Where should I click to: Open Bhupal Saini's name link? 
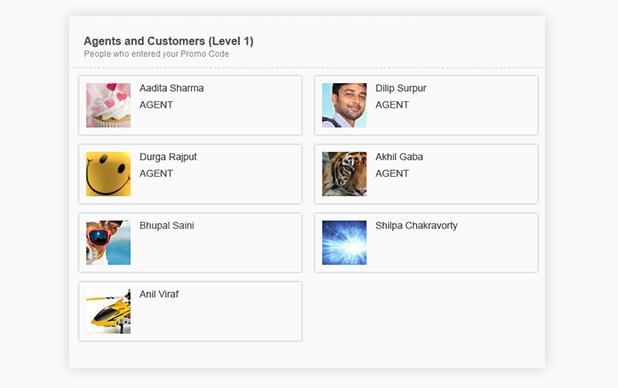[167, 226]
